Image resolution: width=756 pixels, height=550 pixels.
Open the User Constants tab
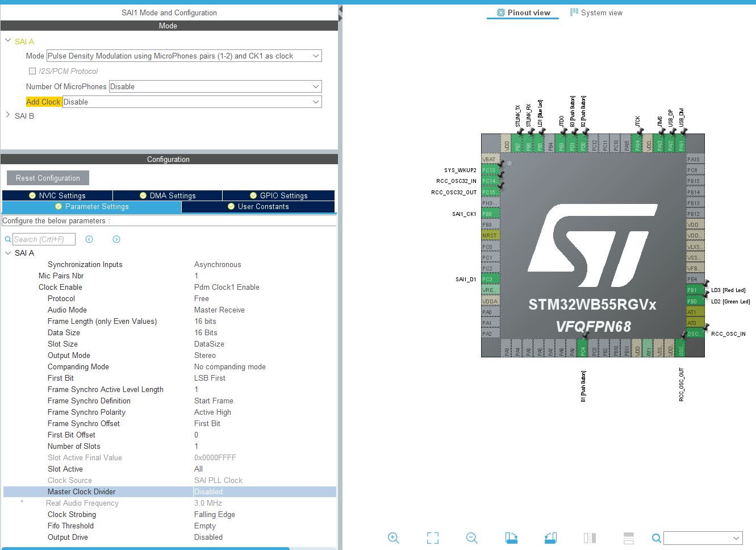pos(258,207)
